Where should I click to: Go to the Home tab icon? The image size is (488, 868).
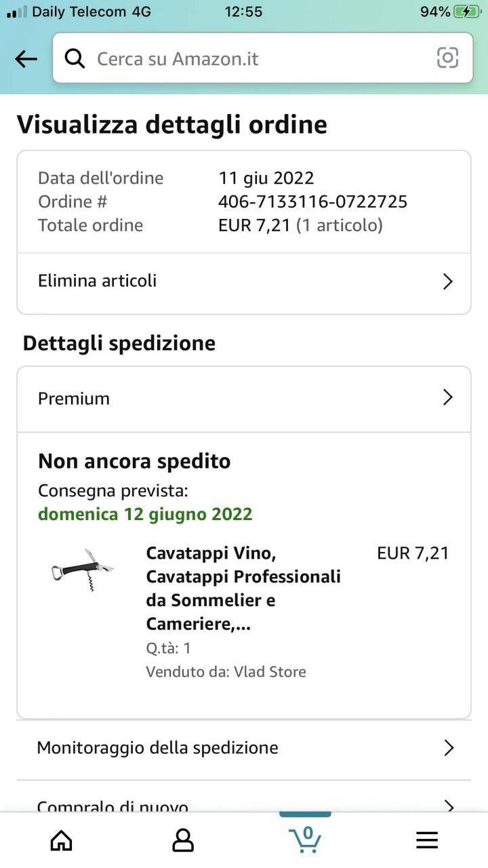pos(62,841)
